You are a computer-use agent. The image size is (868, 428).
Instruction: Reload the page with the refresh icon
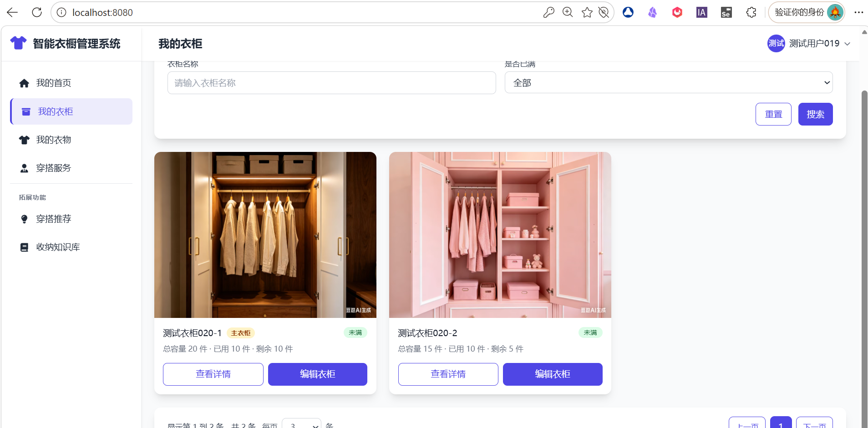pyautogui.click(x=37, y=12)
